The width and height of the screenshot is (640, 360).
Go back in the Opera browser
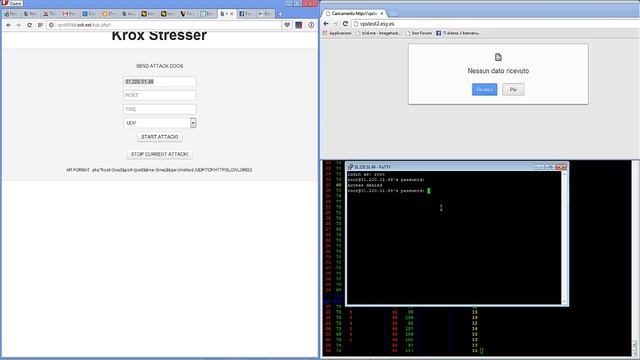8,25
